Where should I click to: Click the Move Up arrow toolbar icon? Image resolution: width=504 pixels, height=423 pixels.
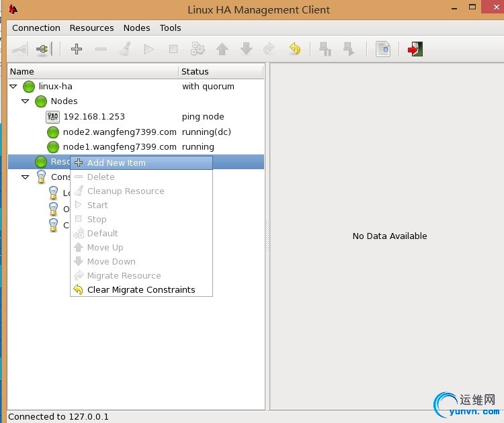(x=222, y=49)
